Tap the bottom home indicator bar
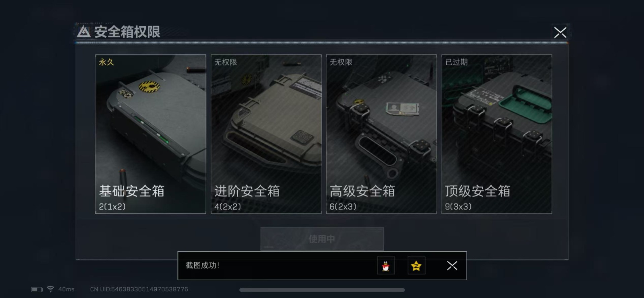 322,290
